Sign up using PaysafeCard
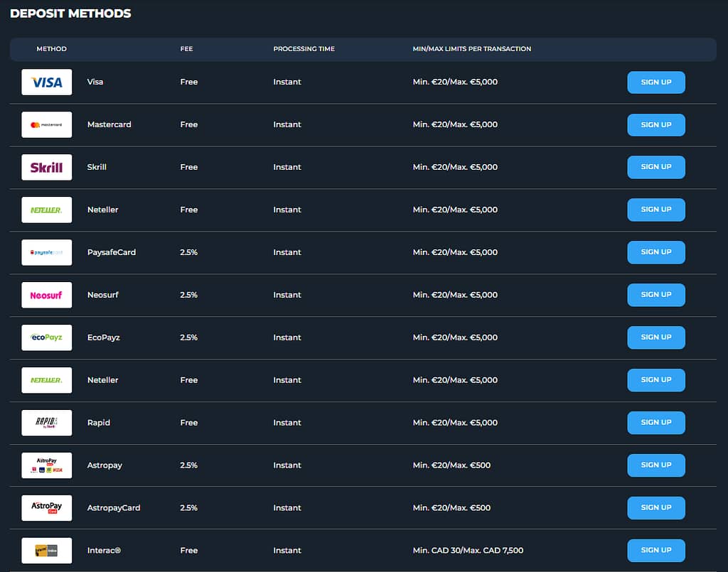Image resolution: width=728 pixels, height=572 pixels. (656, 252)
